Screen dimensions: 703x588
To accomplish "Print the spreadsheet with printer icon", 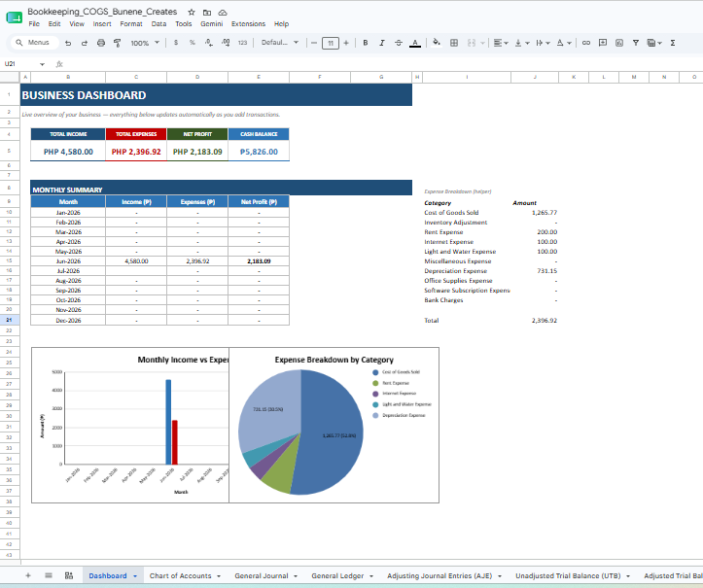I will tap(101, 43).
